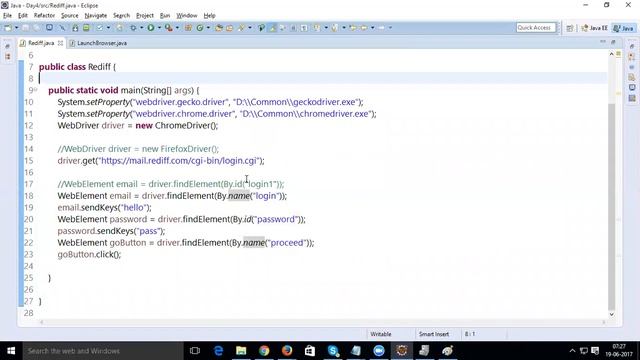Image resolution: width=640 pixels, height=360 pixels.
Task: Click the Open Type folder icon
Action: tap(219, 28)
